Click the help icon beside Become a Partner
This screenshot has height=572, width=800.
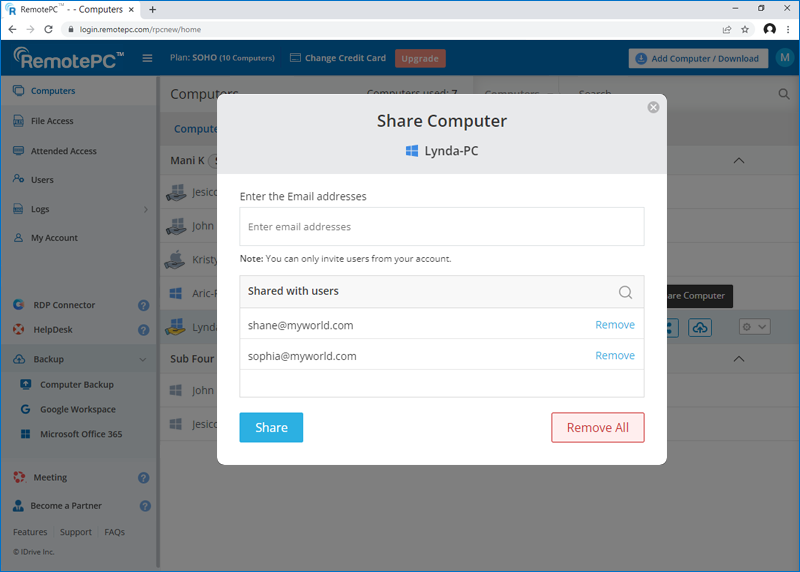(x=145, y=506)
